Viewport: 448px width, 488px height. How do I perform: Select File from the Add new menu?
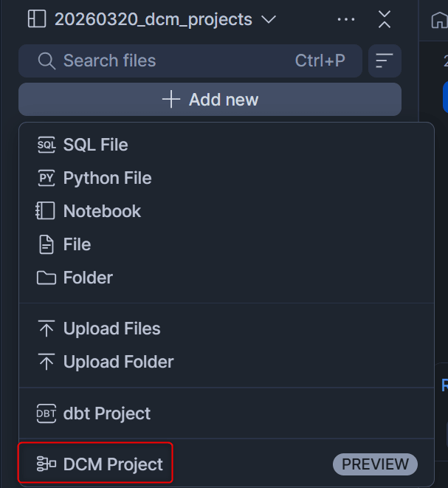tap(77, 245)
